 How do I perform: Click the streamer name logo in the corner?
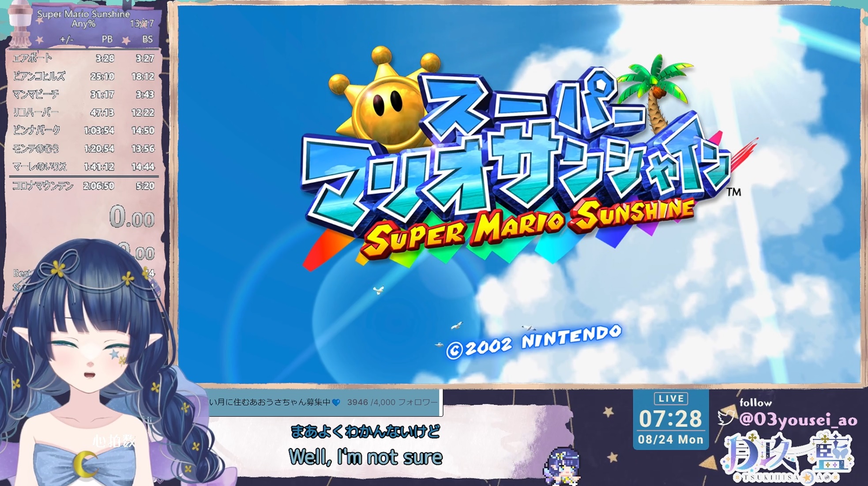(788, 458)
